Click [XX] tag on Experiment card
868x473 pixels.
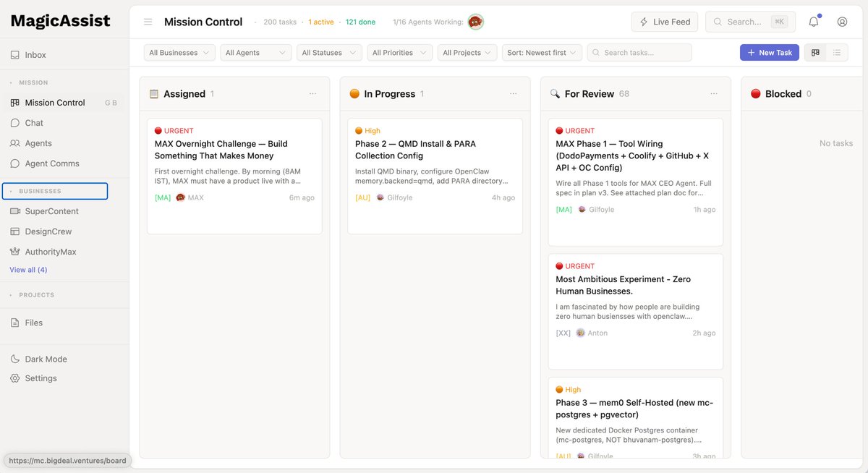(x=563, y=333)
